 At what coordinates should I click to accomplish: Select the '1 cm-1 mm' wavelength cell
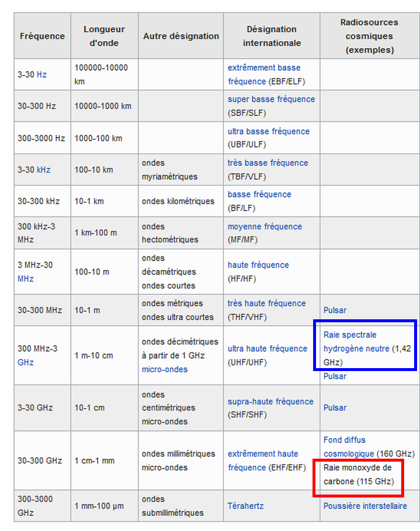pos(104,460)
